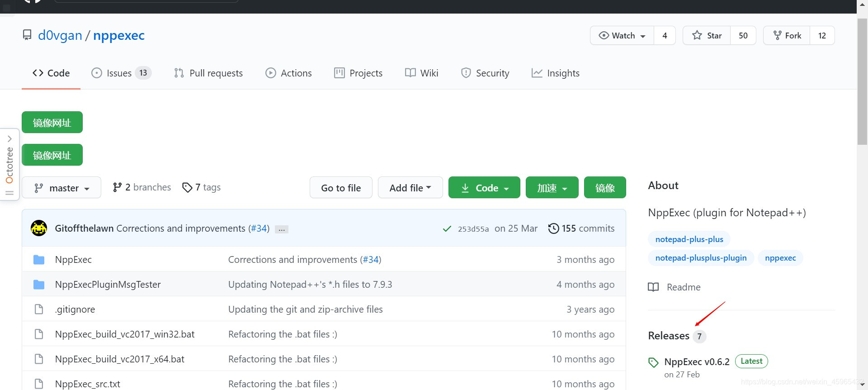
Task: Open the .gitignore file
Action: [75, 309]
